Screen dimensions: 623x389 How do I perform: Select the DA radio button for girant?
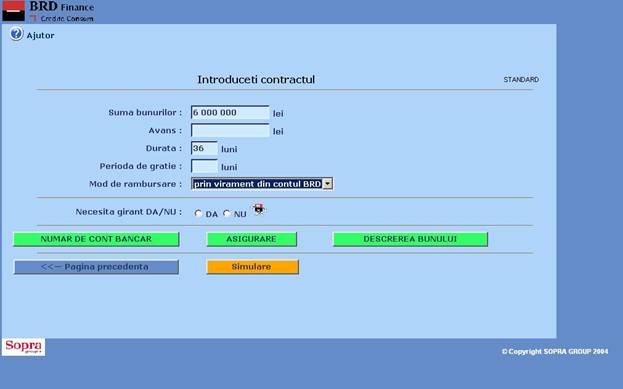pos(198,213)
